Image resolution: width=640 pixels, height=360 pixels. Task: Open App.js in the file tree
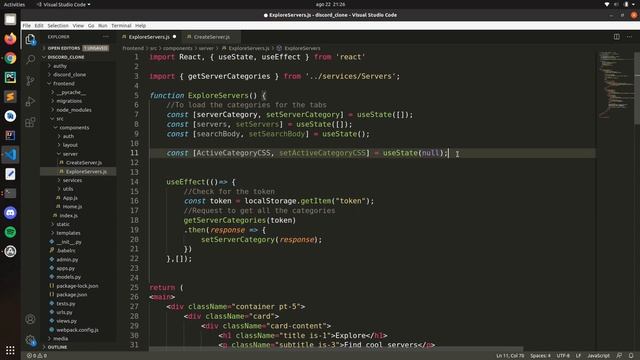(x=70, y=198)
